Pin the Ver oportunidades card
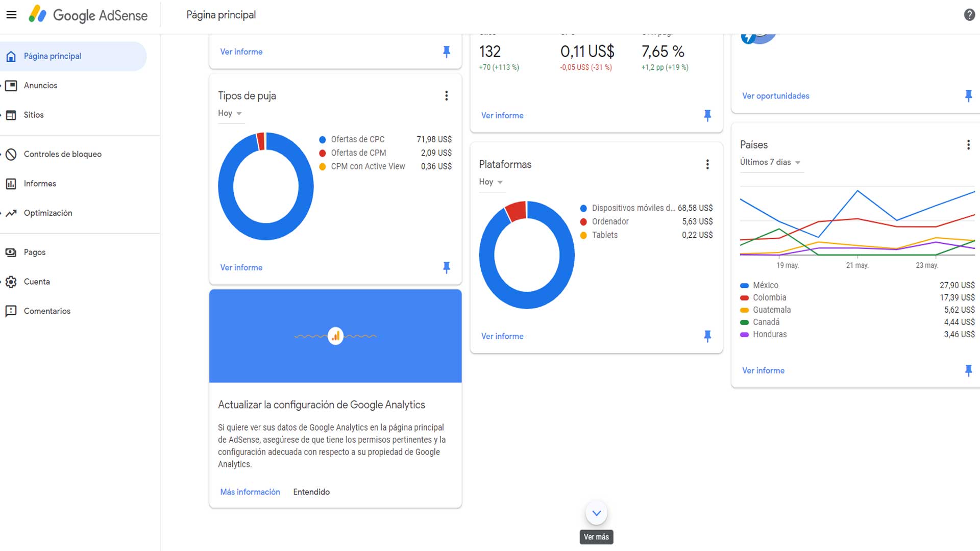Image resolution: width=980 pixels, height=551 pixels. (968, 96)
